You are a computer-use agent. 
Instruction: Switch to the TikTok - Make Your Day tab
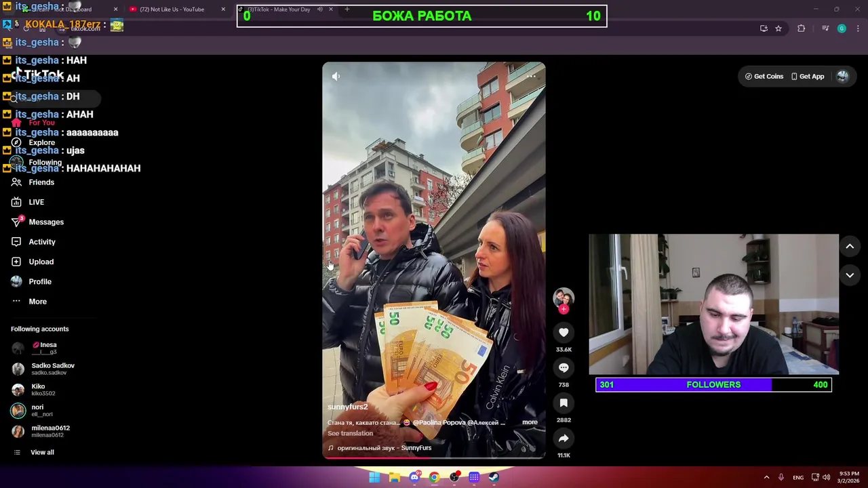(x=278, y=9)
